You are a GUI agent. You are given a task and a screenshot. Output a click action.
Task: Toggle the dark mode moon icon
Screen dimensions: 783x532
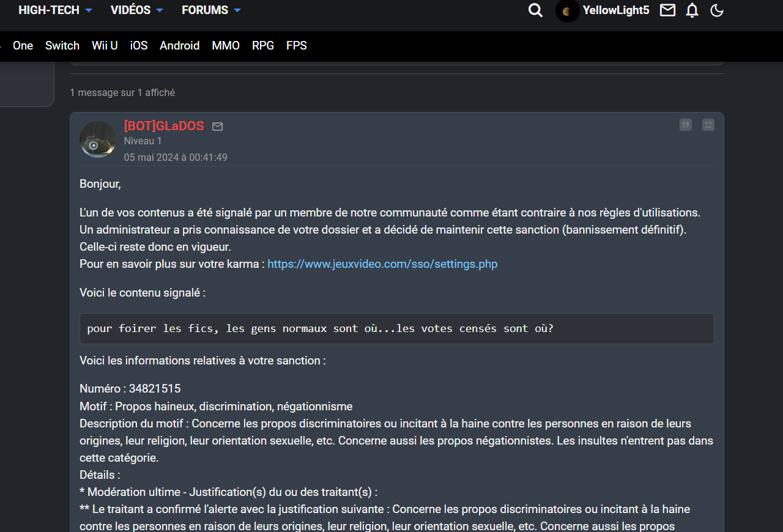pyautogui.click(x=717, y=10)
